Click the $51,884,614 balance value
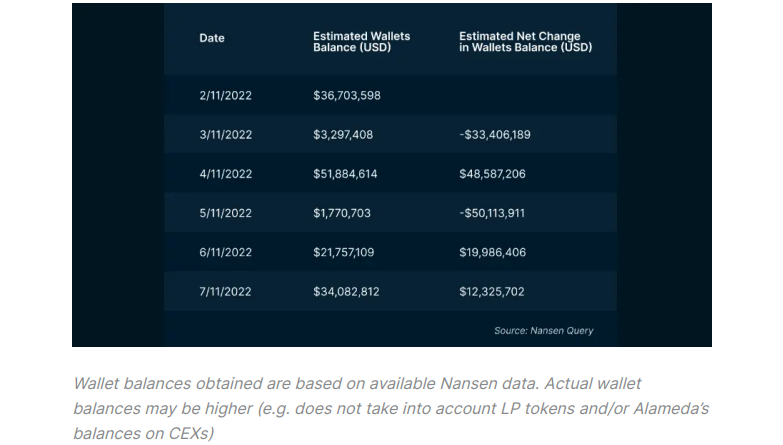Screen dimensions: 783x445 [x=345, y=174]
